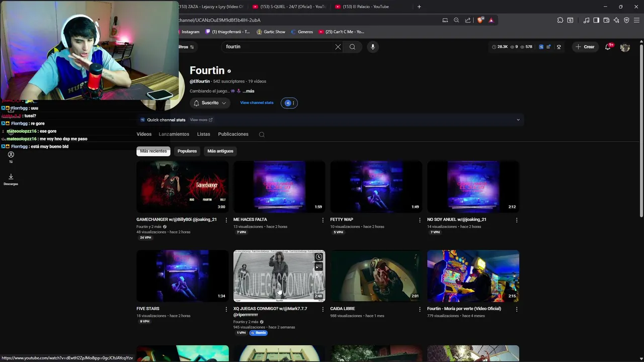
Task: Click the zoom-out magnifier in the address bar
Action: click(x=456, y=20)
